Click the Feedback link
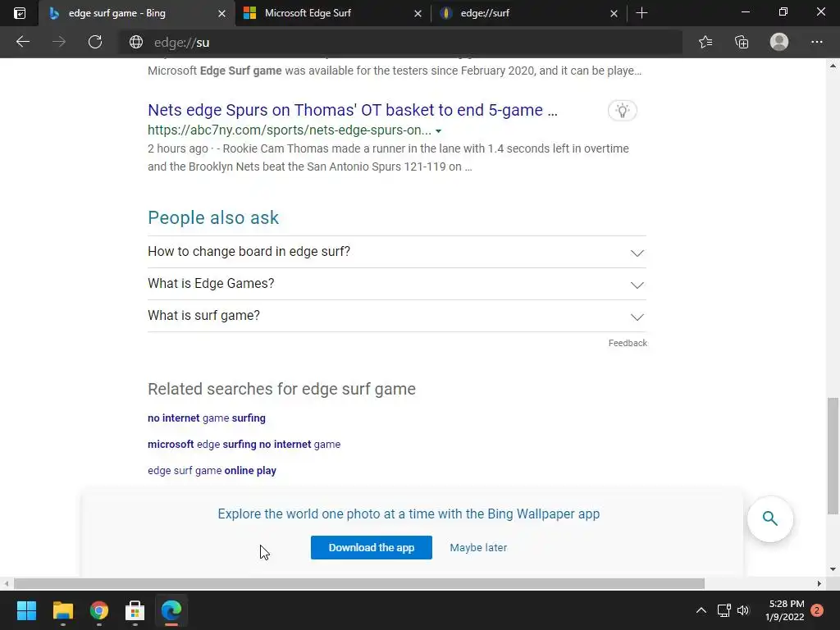The image size is (840, 630). (628, 343)
